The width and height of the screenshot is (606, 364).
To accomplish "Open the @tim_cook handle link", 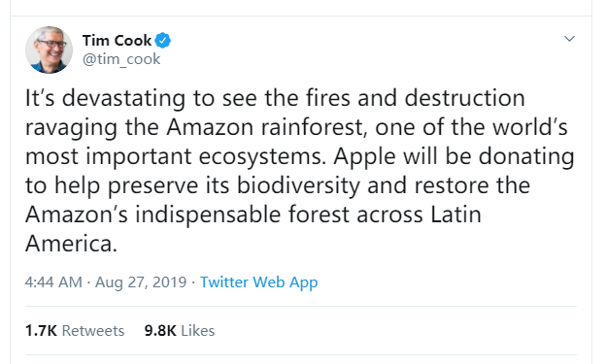I will [x=121, y=59].
